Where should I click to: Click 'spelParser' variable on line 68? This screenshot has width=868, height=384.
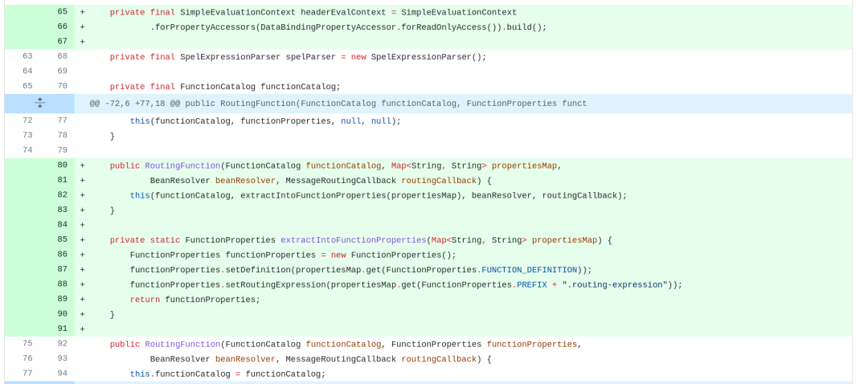click(x=310, y=57)
